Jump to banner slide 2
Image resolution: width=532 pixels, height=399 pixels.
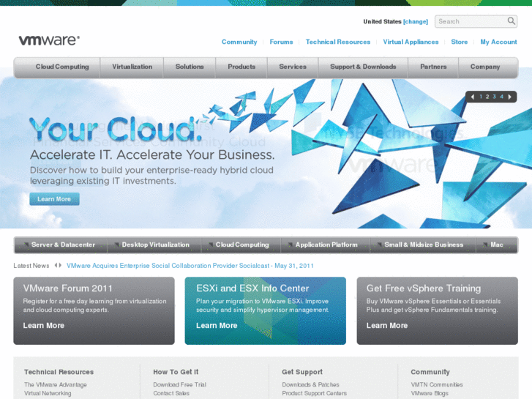(x=487, y=97)
